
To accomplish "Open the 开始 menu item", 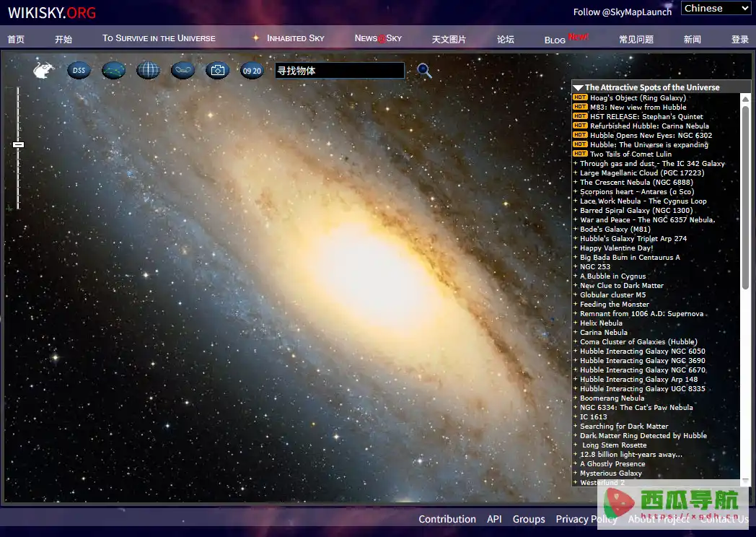I will [x=63, y=38].
